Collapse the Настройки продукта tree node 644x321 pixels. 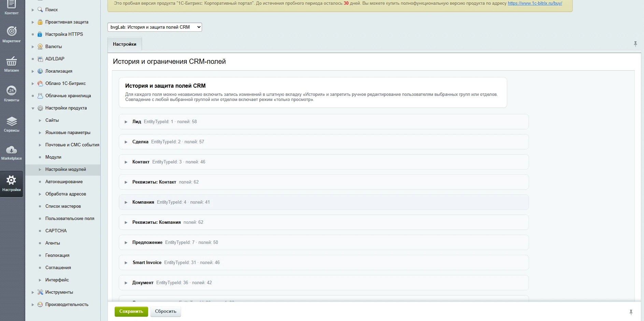point(33,108)
